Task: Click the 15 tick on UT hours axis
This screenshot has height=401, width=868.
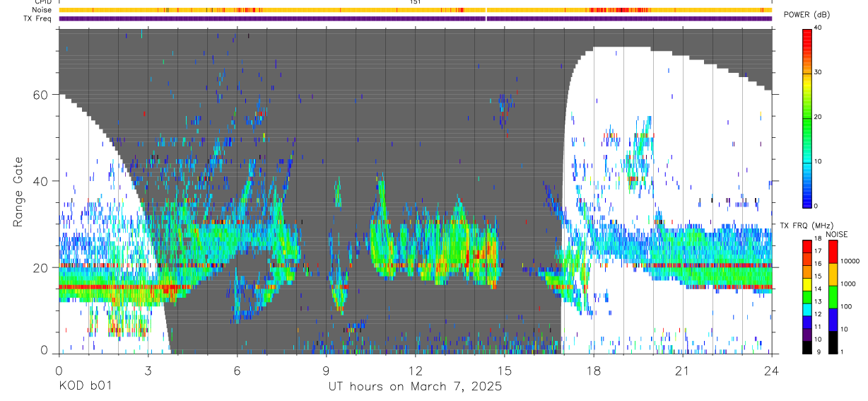Action: tap(505, 371)
